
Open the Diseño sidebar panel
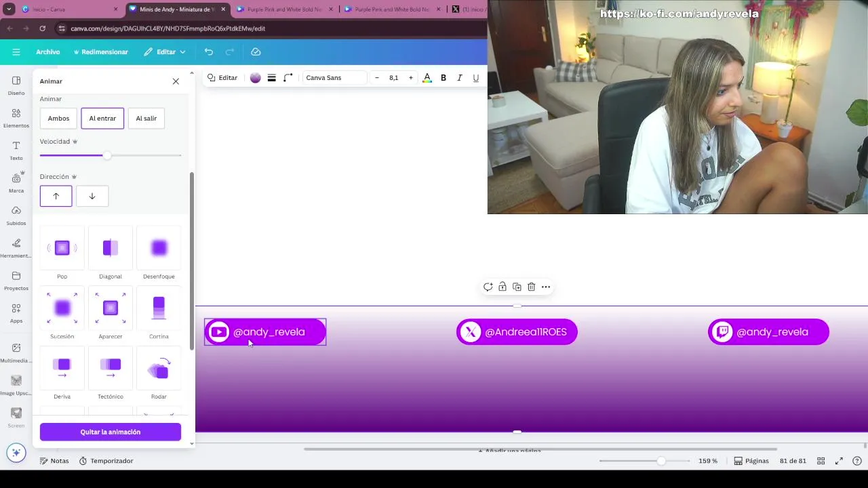point(16,85)
